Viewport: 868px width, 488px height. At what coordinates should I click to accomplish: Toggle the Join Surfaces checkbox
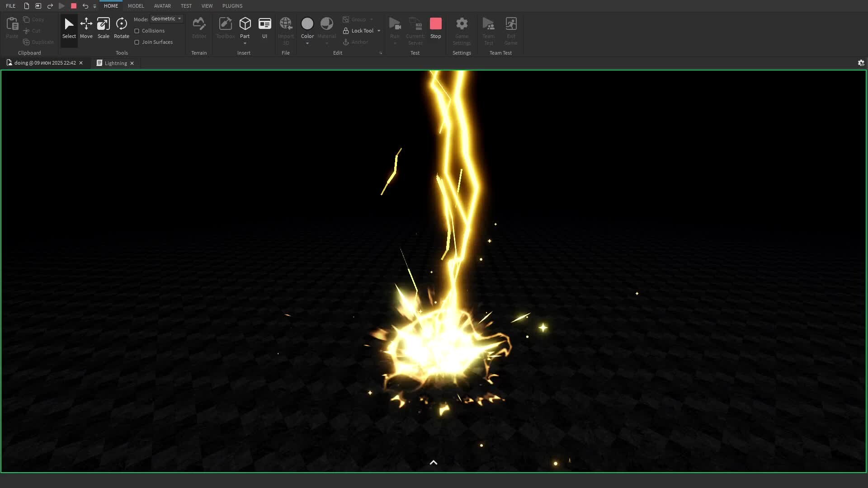click(137, 42)
